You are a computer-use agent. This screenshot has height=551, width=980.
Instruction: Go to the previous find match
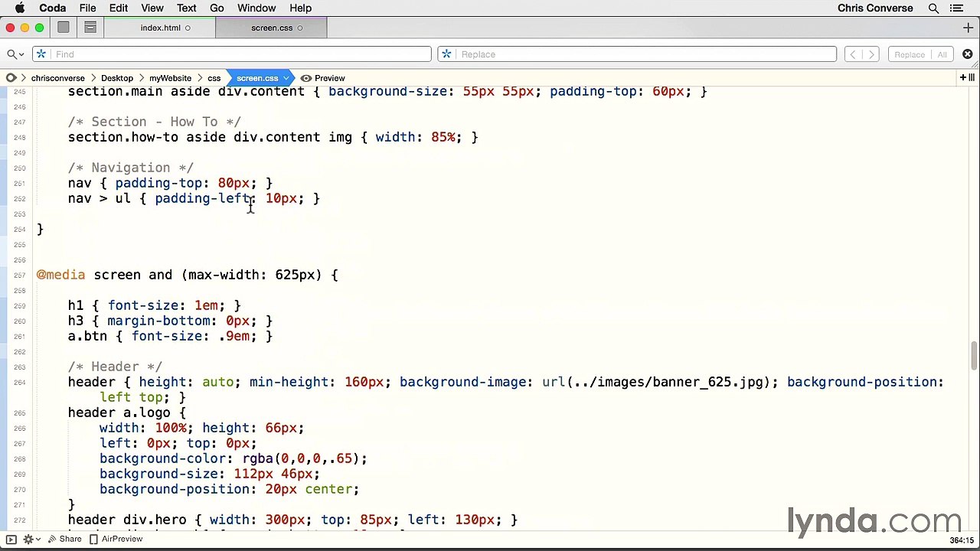(852, 54)
